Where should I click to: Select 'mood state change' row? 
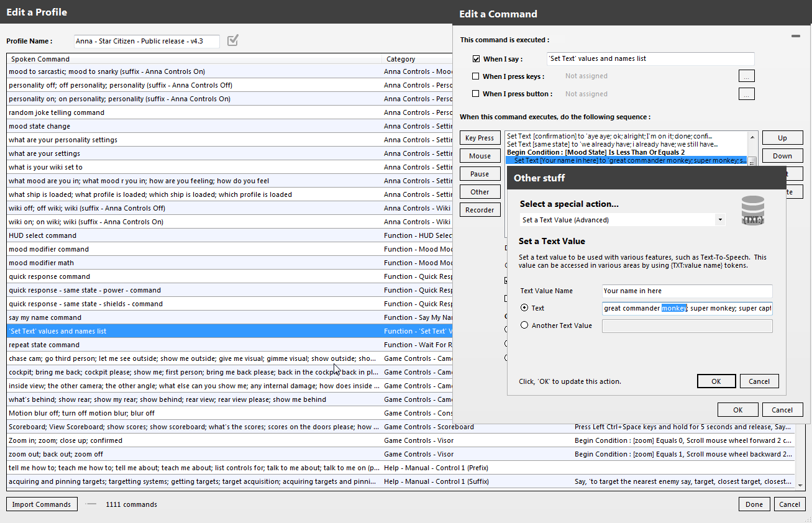(x=230, y=126)
